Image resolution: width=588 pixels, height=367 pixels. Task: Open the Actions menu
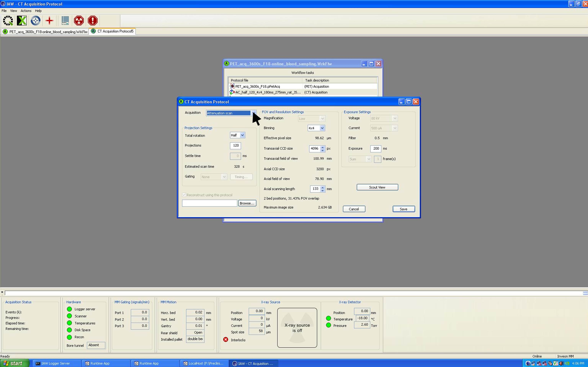(x=26, y=11)
